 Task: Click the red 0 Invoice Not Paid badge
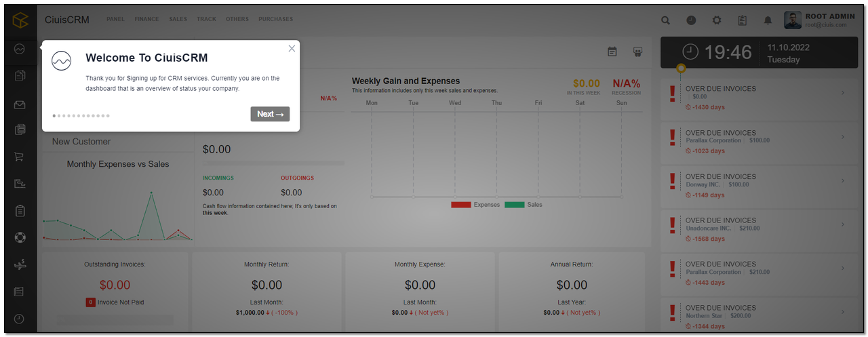(x=90, y=302)
